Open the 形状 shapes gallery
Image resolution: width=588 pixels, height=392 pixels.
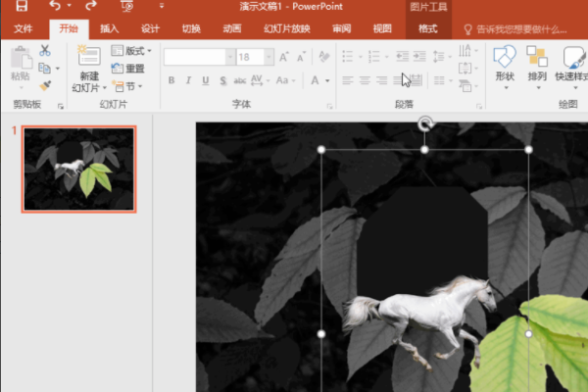[505, 63]
